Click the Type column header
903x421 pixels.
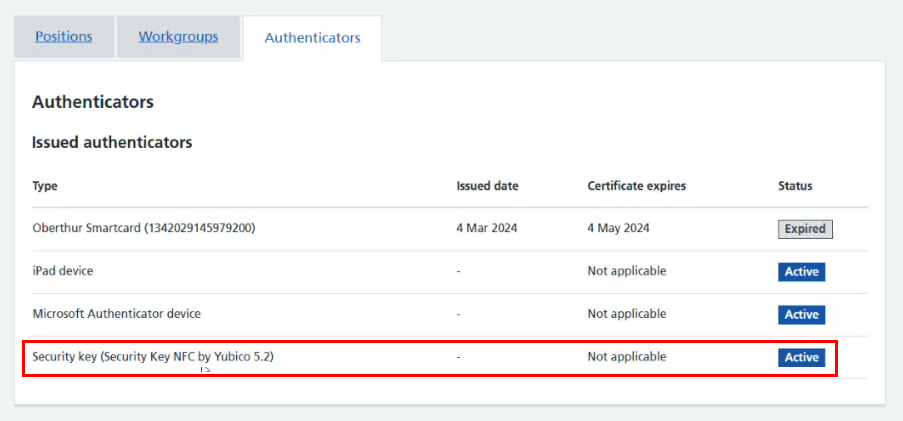[x=45, y=186]
